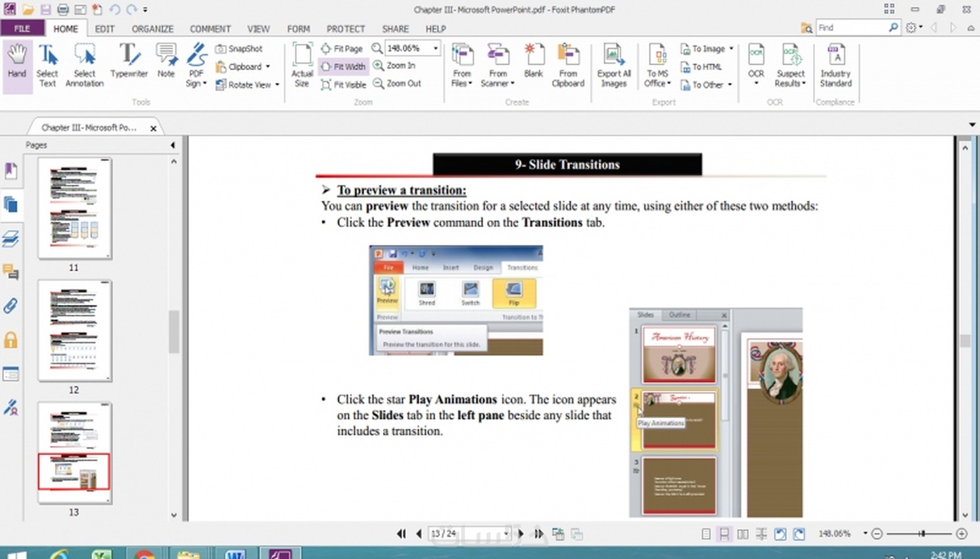This screenshot has width=980, height=559.
Task: Open the FILE menu
Action: (22, 28)
